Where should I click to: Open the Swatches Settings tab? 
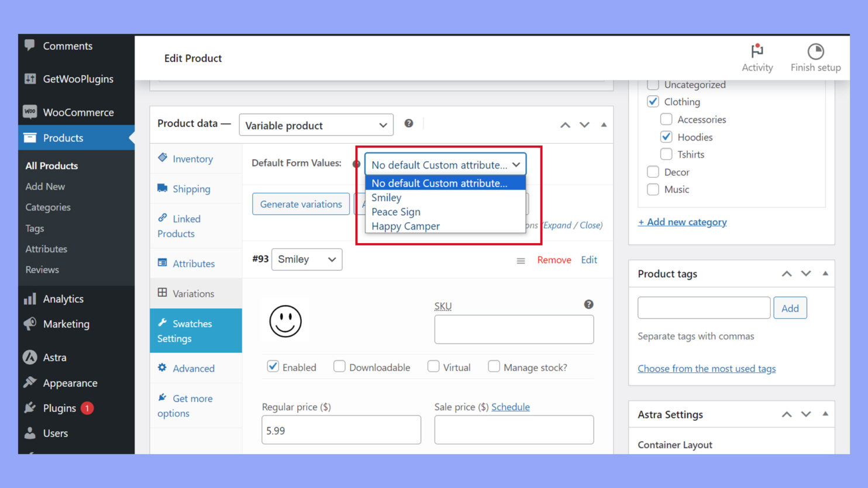point(193,331)
